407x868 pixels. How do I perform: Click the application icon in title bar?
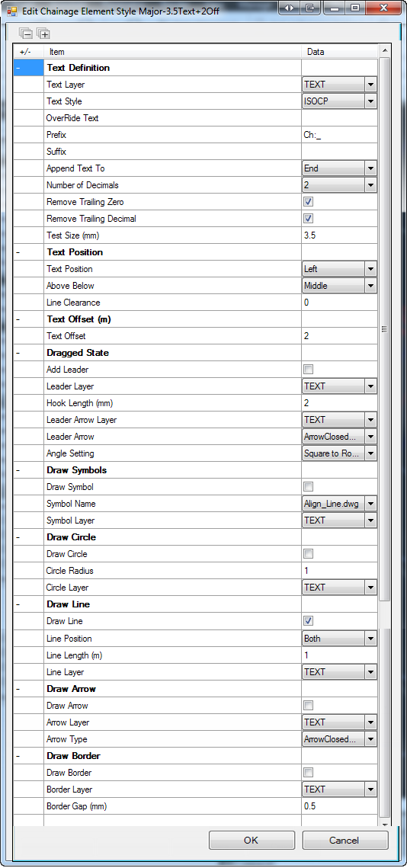click(x=11, y=9)
